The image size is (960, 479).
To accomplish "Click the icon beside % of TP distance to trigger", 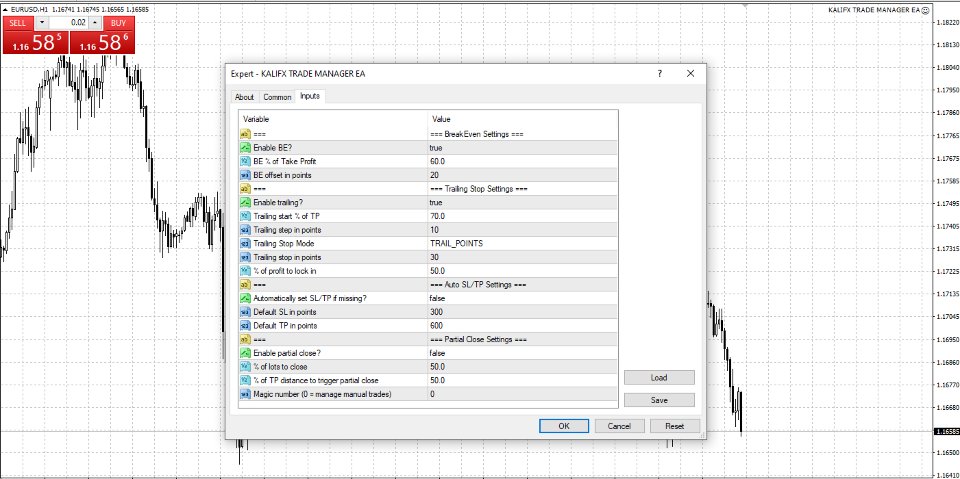I will click(x=246, y=380).
